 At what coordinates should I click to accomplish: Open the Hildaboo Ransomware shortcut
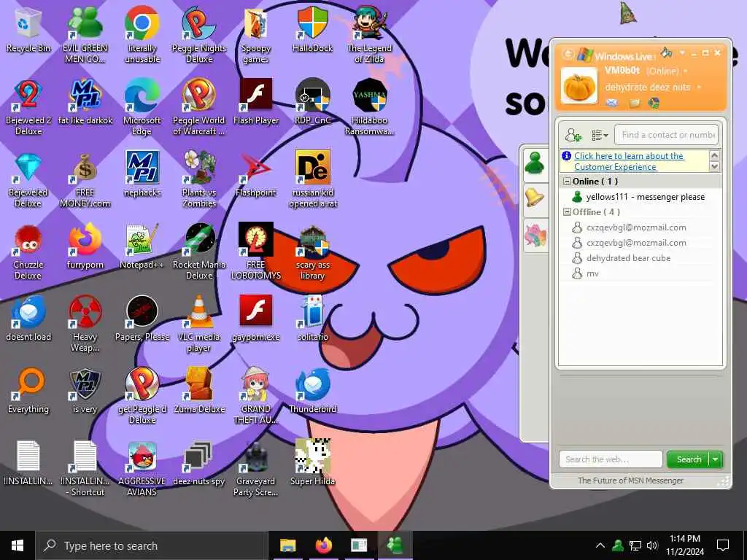click(369, 107)
